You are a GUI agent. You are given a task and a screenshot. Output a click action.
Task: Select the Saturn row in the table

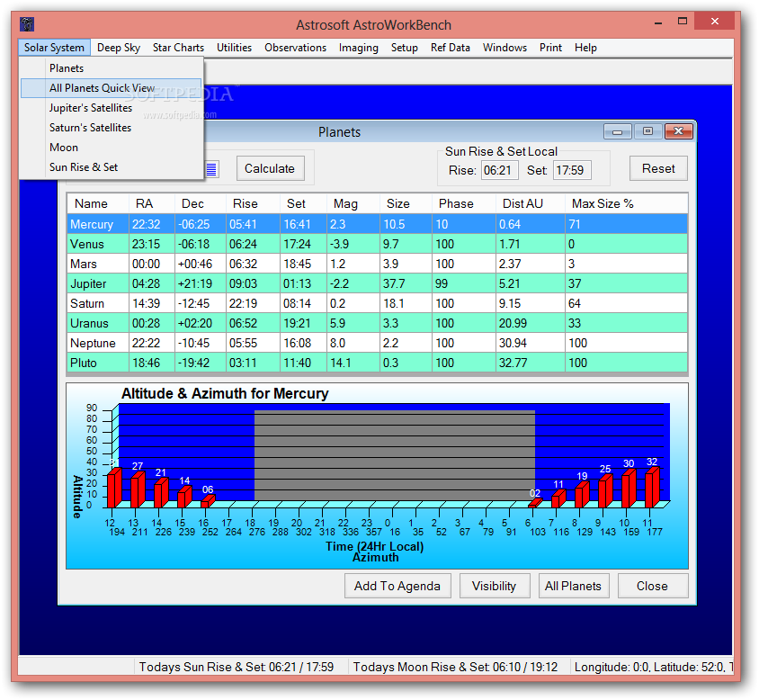[x=377, y=304]
